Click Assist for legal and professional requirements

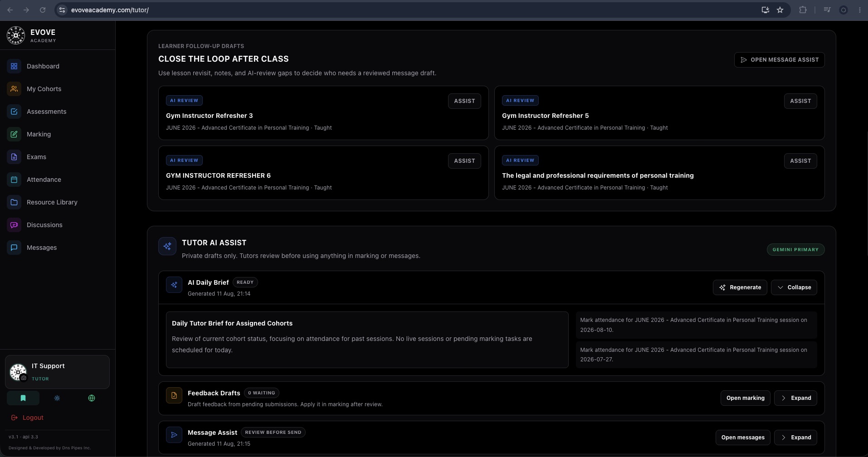[x=800, y=161]
